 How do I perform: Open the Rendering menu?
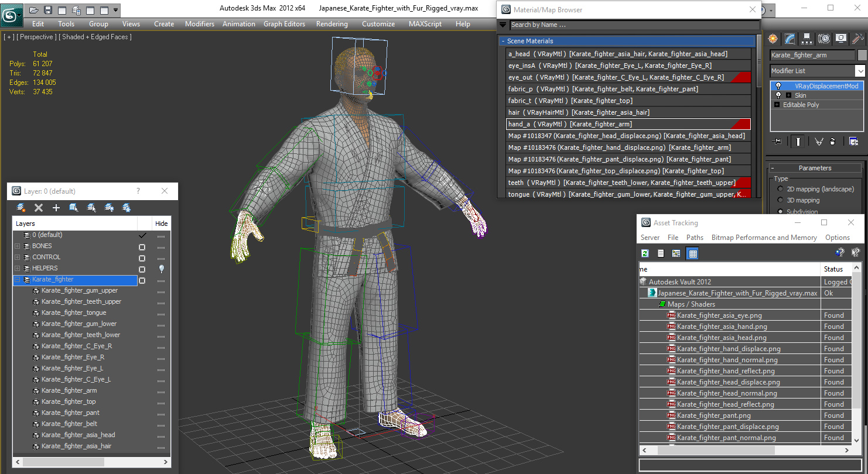332,24
